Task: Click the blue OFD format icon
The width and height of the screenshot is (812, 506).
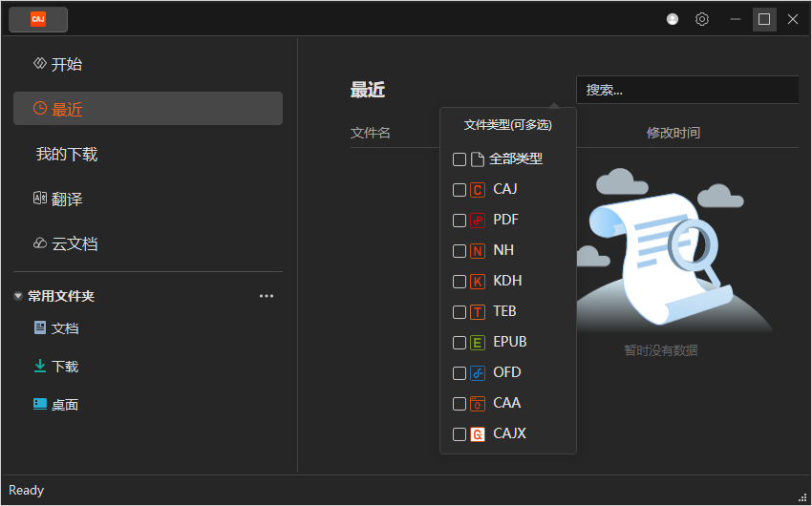Action: pyautogui.click(x=478, y=373)
